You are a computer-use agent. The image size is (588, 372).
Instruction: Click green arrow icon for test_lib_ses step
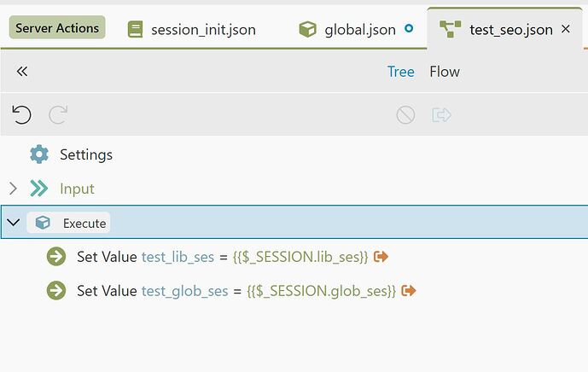[x=56, y=257]
